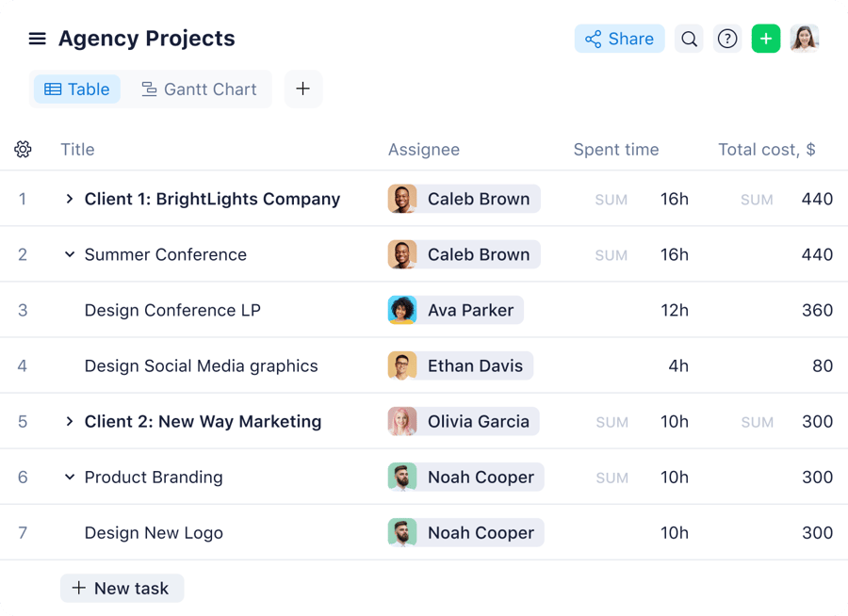
Task: Open the Title column header
Action: [x=77, y=149]
